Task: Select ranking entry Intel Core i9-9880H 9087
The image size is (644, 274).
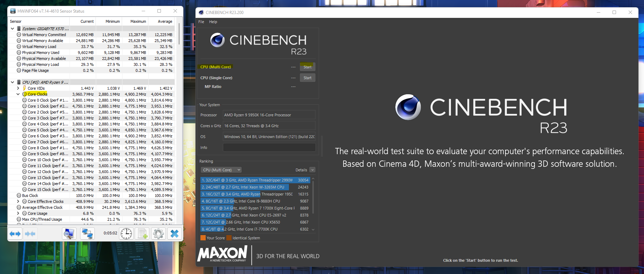Action: [255, 201]
